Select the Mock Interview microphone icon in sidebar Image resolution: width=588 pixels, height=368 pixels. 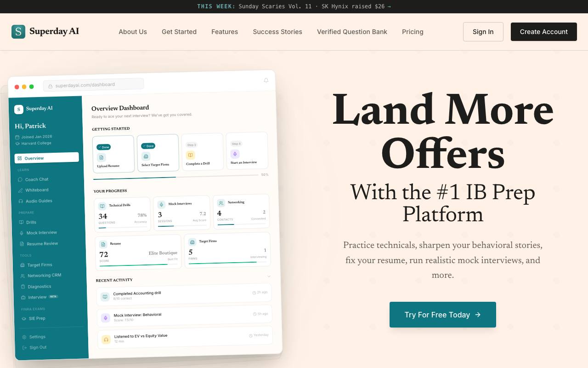tap(22, 233)
